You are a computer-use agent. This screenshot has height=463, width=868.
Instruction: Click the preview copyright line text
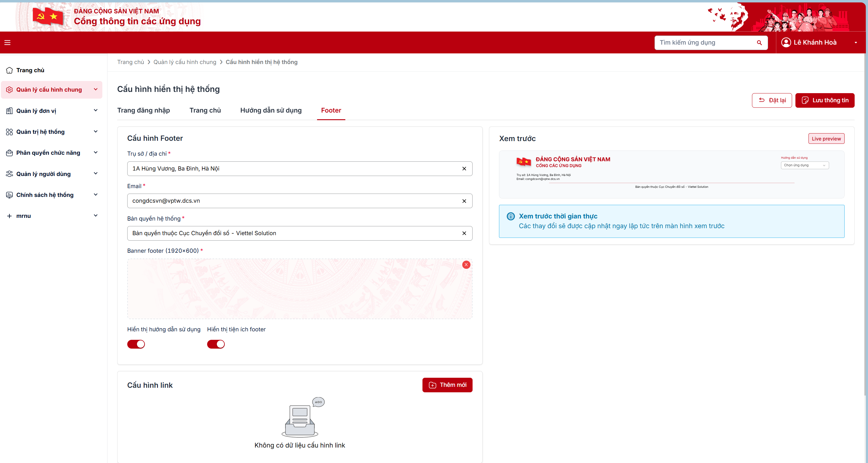tap(672, 187)
